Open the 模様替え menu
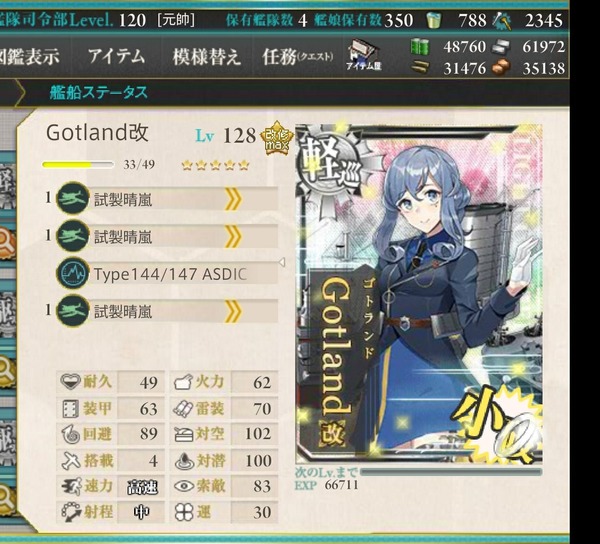The width and height of the screenshot is (600, 544). click(x=207, y=57)
